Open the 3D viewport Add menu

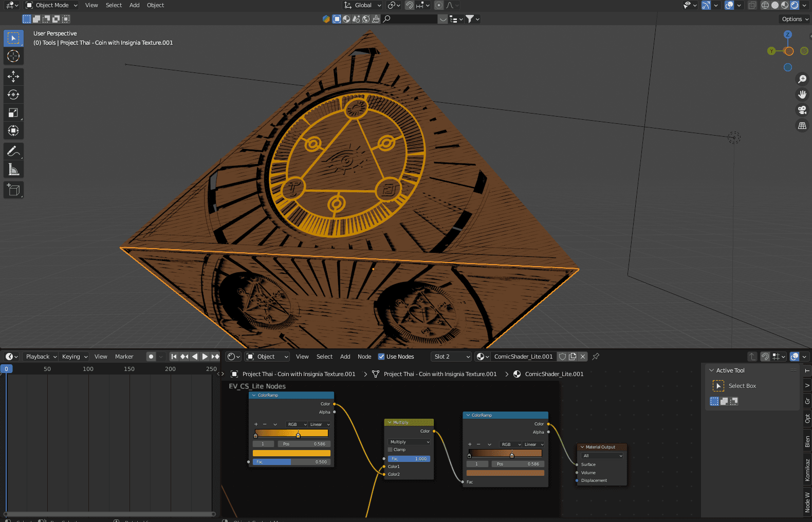[x=134, y=5]
